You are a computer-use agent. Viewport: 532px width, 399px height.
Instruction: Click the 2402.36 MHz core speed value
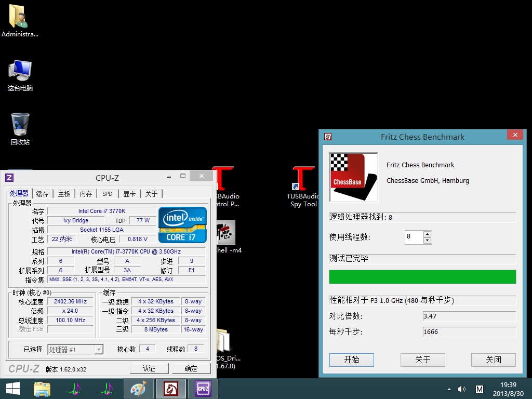click(70, 301)
